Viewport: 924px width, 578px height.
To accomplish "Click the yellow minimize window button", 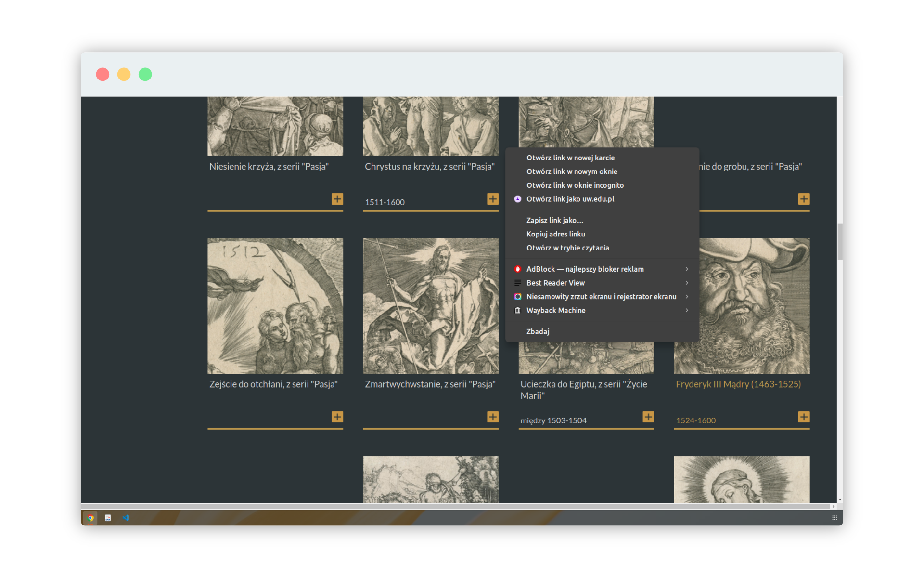I will 124,74.
